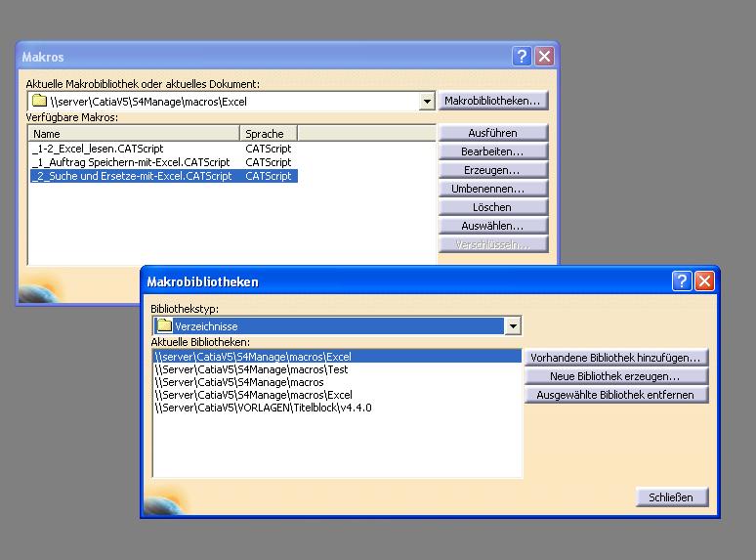
Task: Open the Makrobibliotheken... button in Makros
Action: [492, 101]
